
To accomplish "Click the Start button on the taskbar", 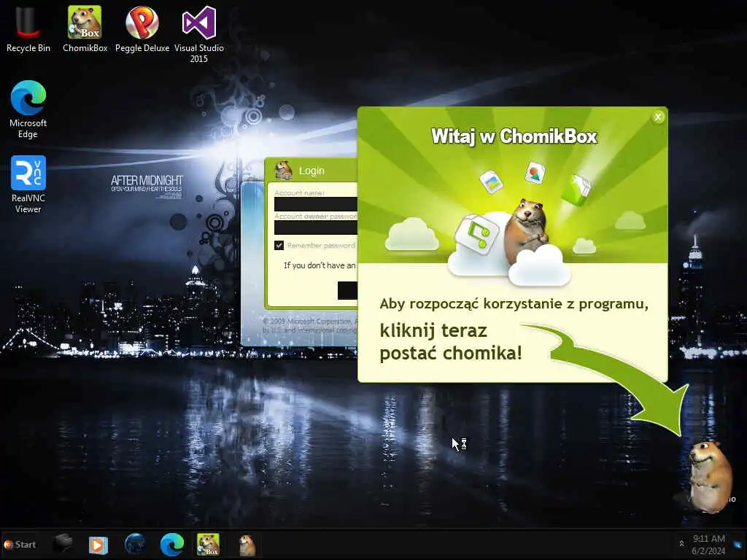I will point(20,544).
